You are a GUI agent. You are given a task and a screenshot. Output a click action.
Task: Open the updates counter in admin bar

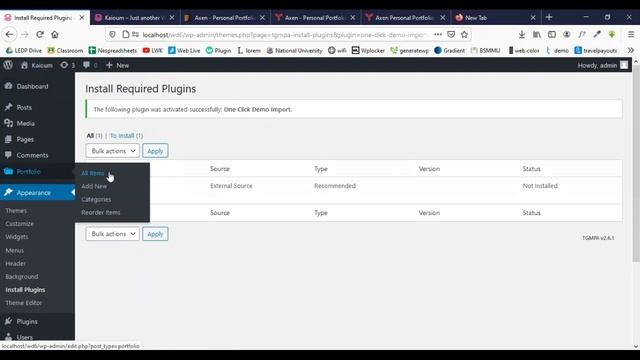pyautogui.click(x=67, y=65)
